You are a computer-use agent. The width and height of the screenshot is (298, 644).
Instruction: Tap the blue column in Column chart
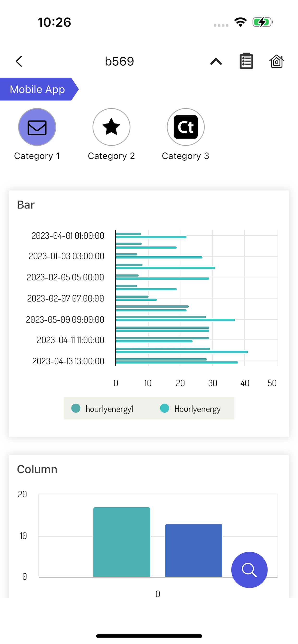[x=194, y=550]
